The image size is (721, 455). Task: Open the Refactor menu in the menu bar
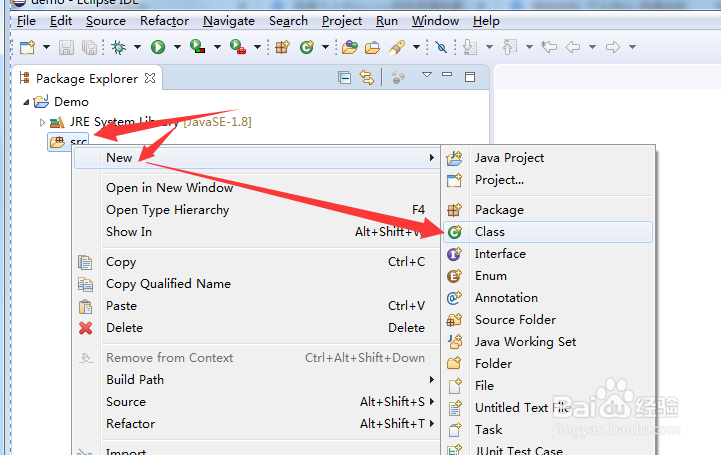tap(164, 21)
